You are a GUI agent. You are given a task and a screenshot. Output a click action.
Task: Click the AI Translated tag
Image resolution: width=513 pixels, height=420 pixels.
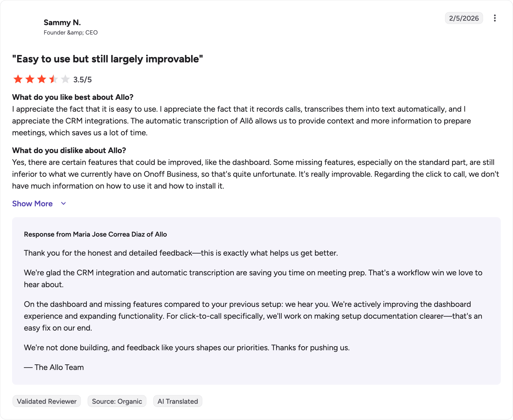coord(178,401)
